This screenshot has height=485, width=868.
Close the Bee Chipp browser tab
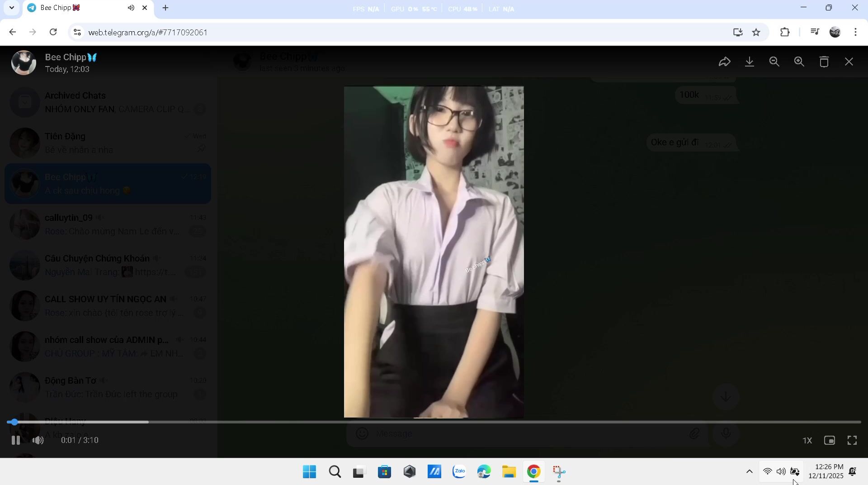click(x=145, y=8)
